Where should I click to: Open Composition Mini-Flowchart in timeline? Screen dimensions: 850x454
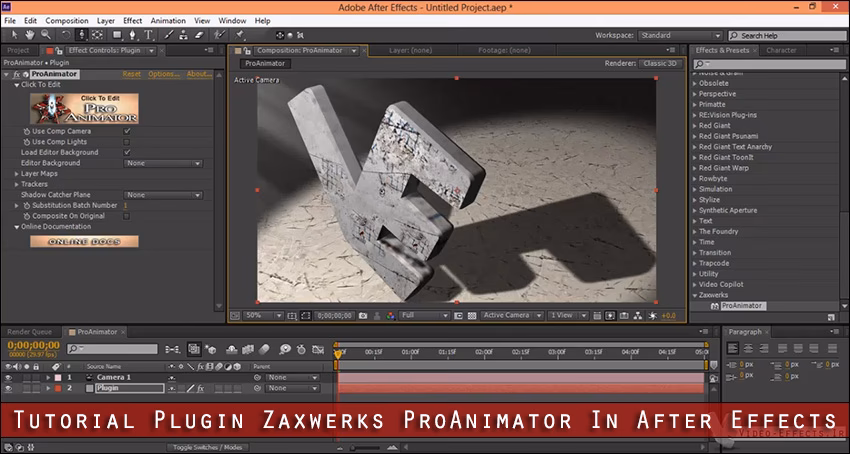(172, 350)
